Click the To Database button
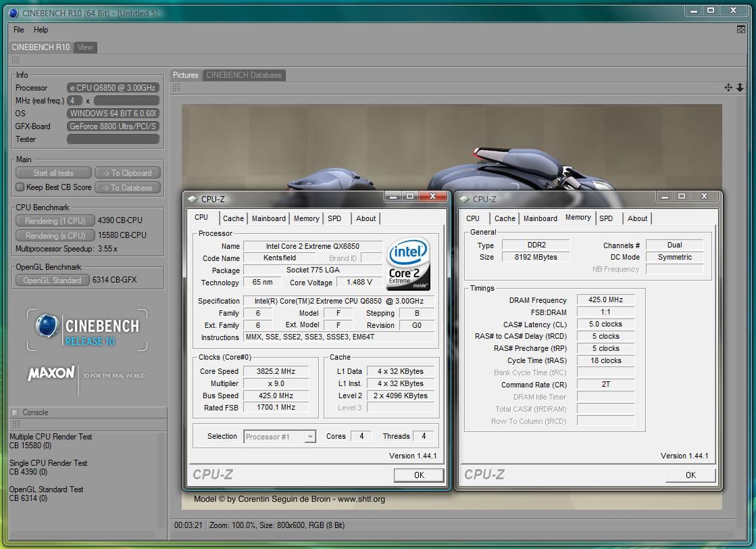756x549 pixels. coord(127,188)
